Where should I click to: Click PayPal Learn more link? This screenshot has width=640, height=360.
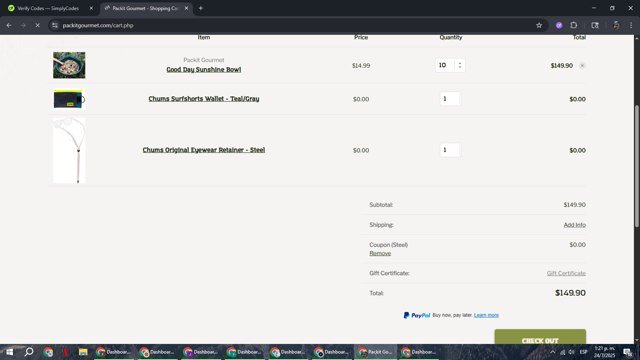pos(486,315)
